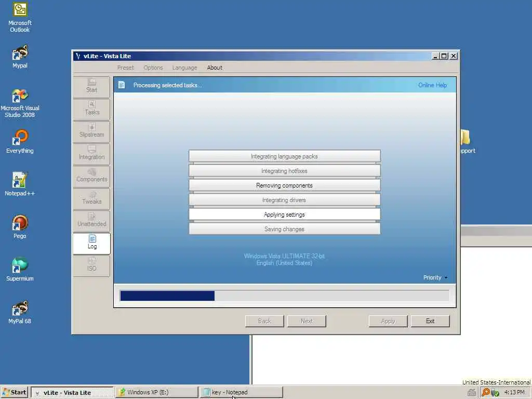
Task: Follow the Online Help link
Action: [x=432, y=85]
